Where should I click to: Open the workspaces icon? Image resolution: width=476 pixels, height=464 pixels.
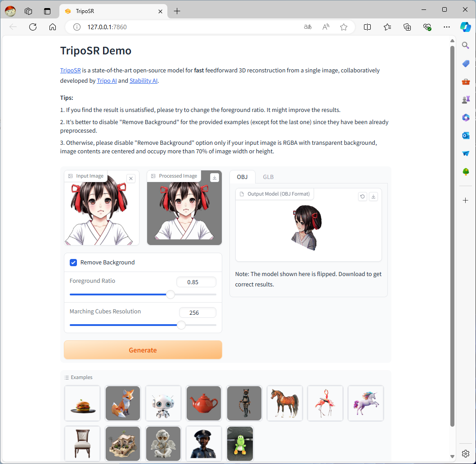(x=28, y=11)
